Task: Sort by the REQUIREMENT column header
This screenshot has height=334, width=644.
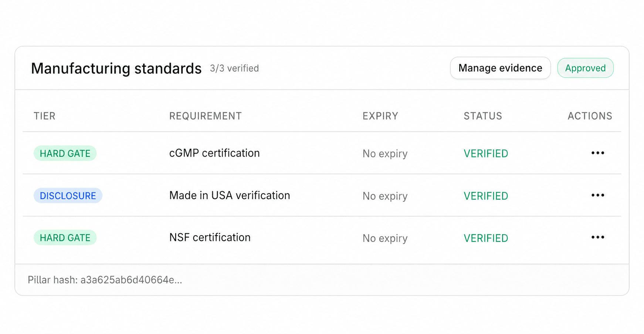Action: tap(205, 116)
